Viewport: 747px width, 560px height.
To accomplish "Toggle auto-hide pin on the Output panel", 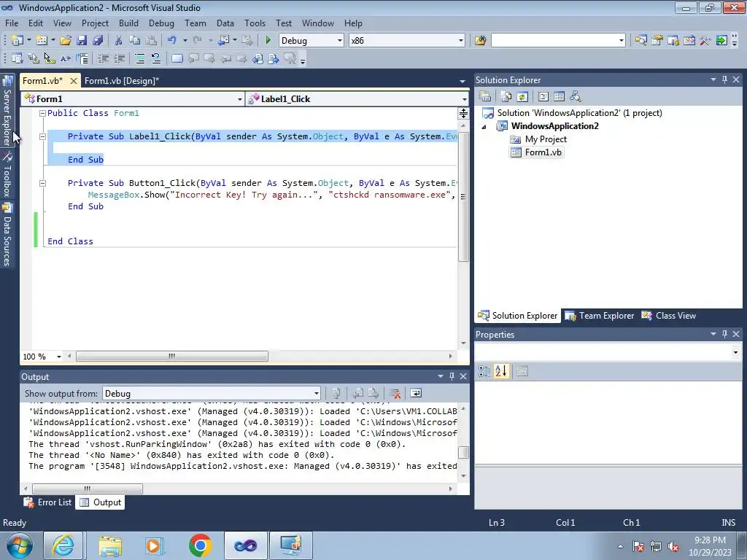I will click(x=452, y=376).
